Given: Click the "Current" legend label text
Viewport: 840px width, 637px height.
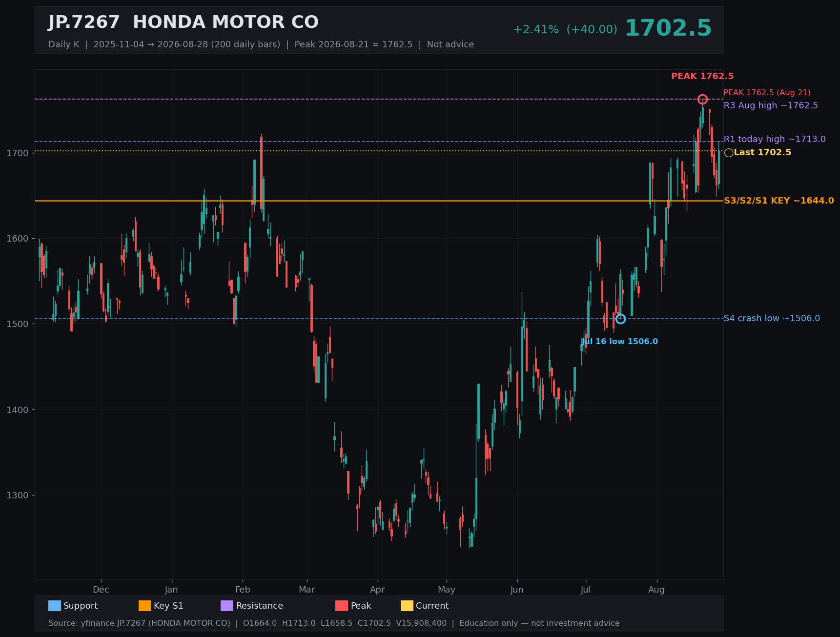Looking at the screenshot, I should [432, 606].
